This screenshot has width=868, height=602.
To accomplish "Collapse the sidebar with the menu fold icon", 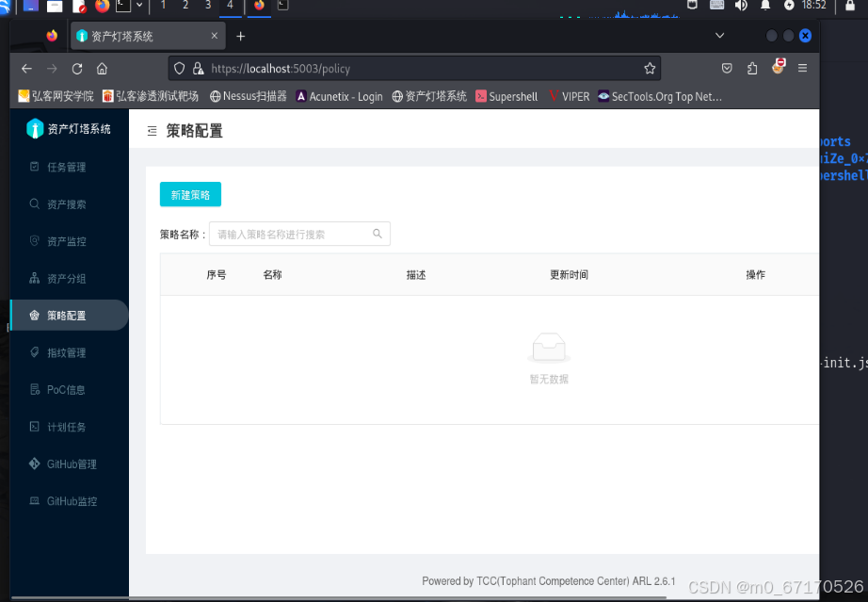I will [152, 131].
